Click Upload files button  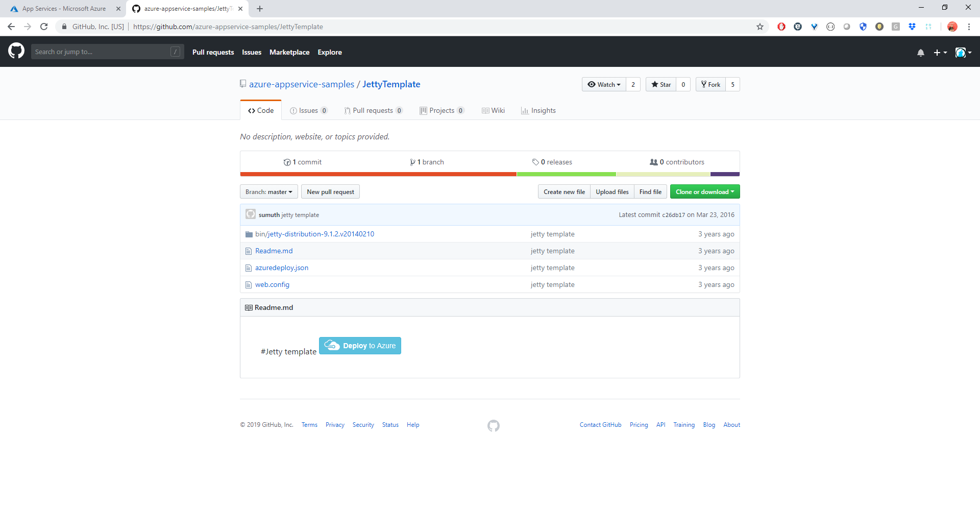pos(612,192)
